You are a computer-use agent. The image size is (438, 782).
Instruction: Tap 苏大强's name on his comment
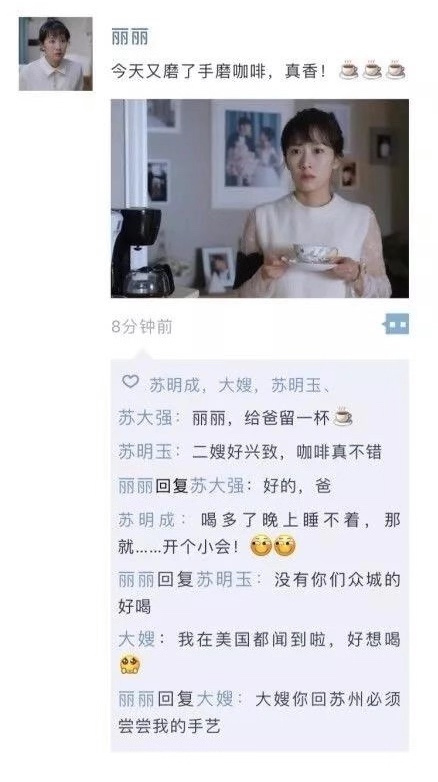(145, 418)
